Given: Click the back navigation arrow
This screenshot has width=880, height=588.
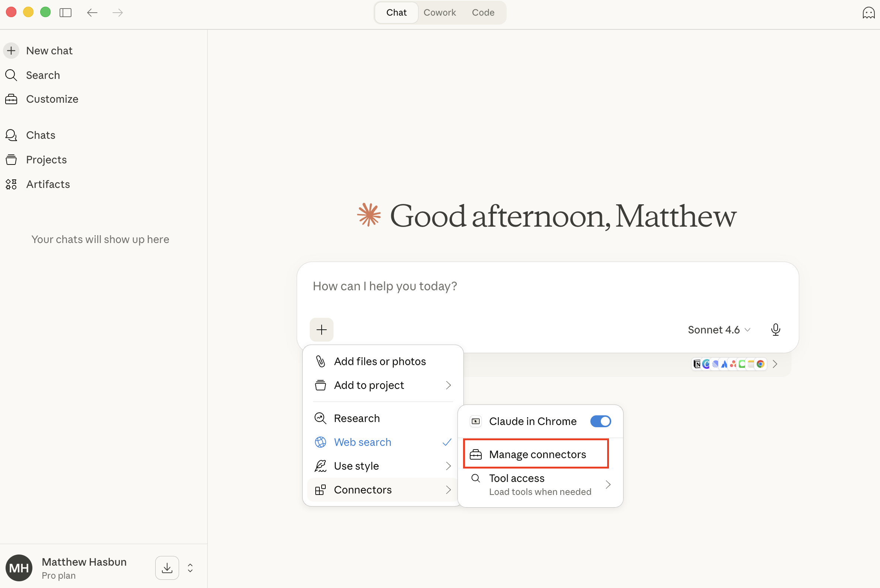Looking at the screenshot, I should point(92,13).
